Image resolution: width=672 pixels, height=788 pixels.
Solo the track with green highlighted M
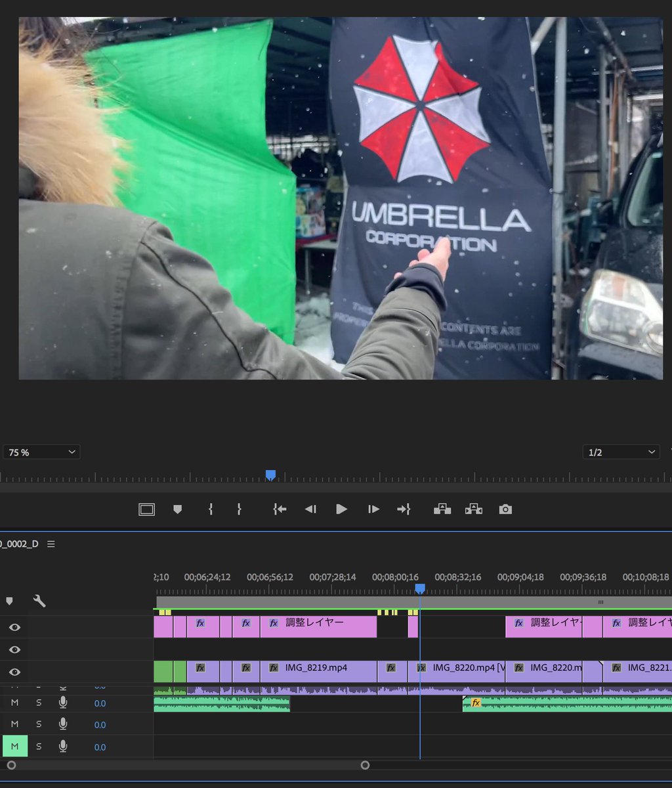click(x=39, y=747)
